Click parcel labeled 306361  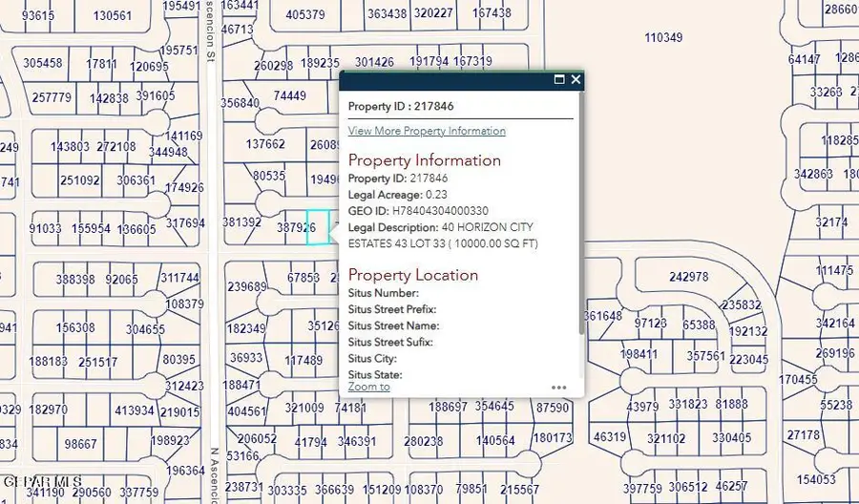click(x=136, y=179)
